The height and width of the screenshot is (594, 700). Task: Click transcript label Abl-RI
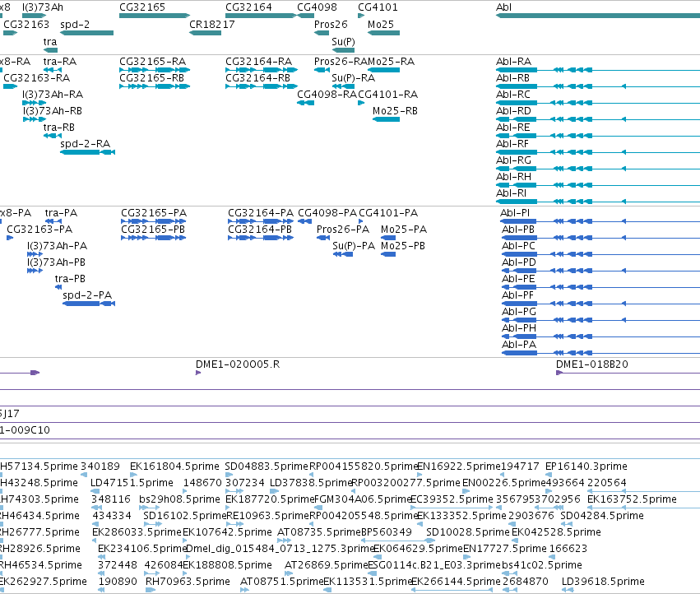[x=511, y=193]
